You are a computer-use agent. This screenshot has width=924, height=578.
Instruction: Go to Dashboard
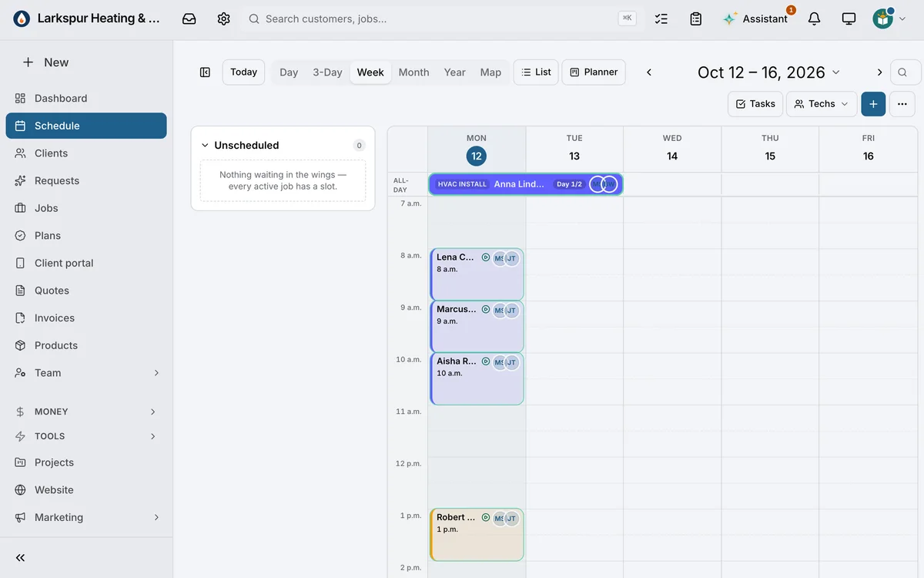point(86,98)
